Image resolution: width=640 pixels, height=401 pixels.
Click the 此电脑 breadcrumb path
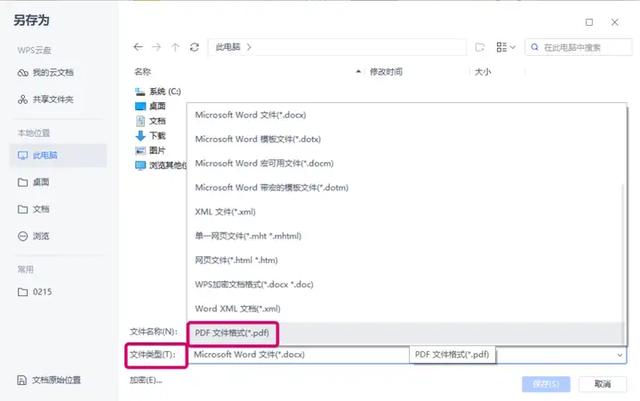(x=228, y=47)
